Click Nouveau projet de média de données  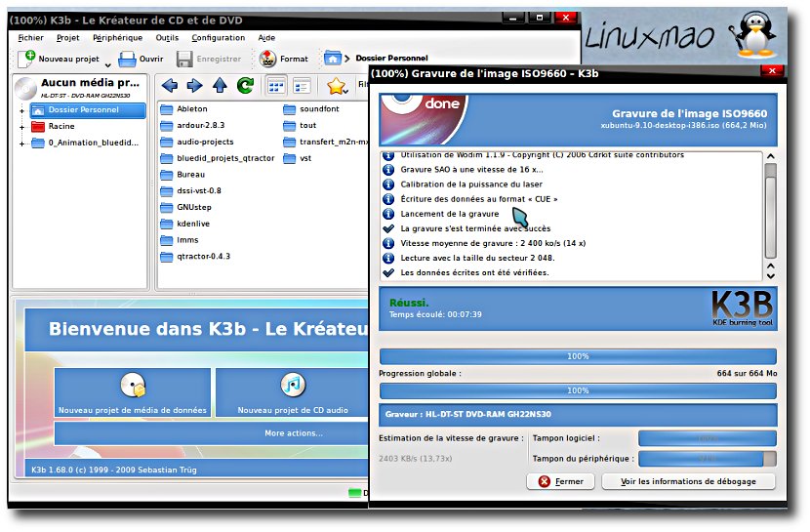pos(133,392)
